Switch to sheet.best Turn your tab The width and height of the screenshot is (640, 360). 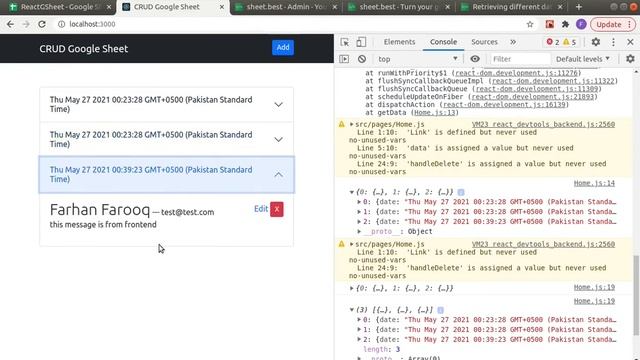(398, 7)
